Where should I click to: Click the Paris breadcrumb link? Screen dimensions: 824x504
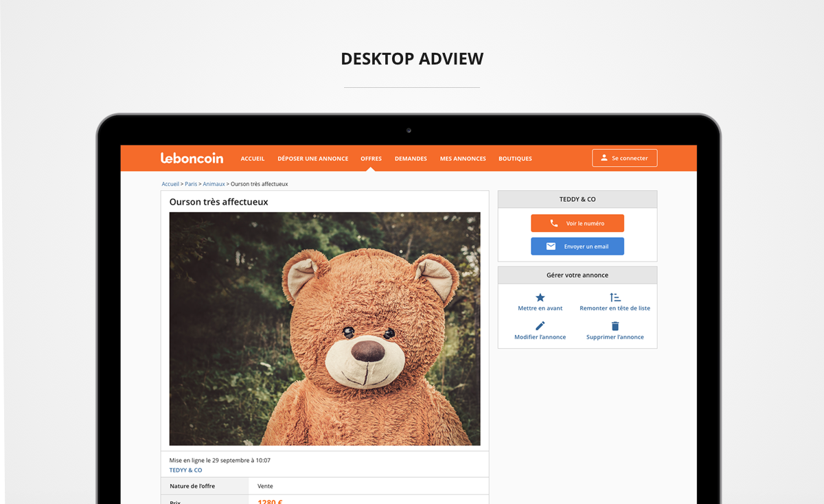click(191, 184)
